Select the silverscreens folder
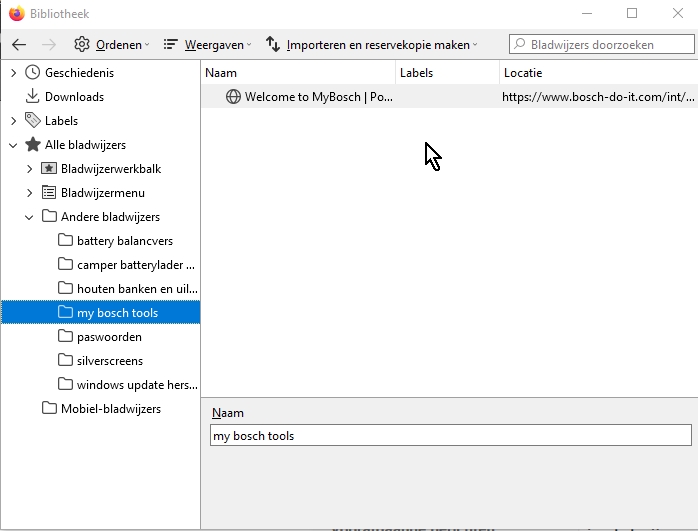The width and height of the screenshot is (698, 531). 109,361
